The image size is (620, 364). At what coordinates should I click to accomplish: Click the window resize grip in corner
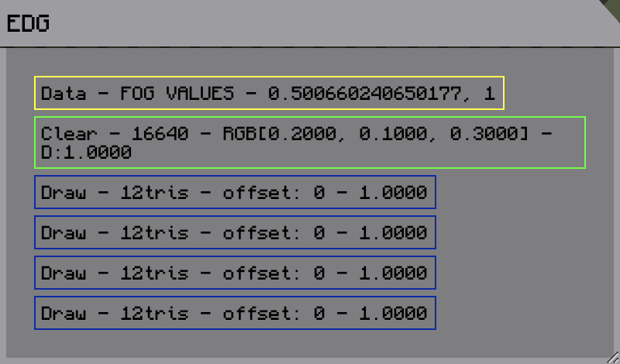612,356
